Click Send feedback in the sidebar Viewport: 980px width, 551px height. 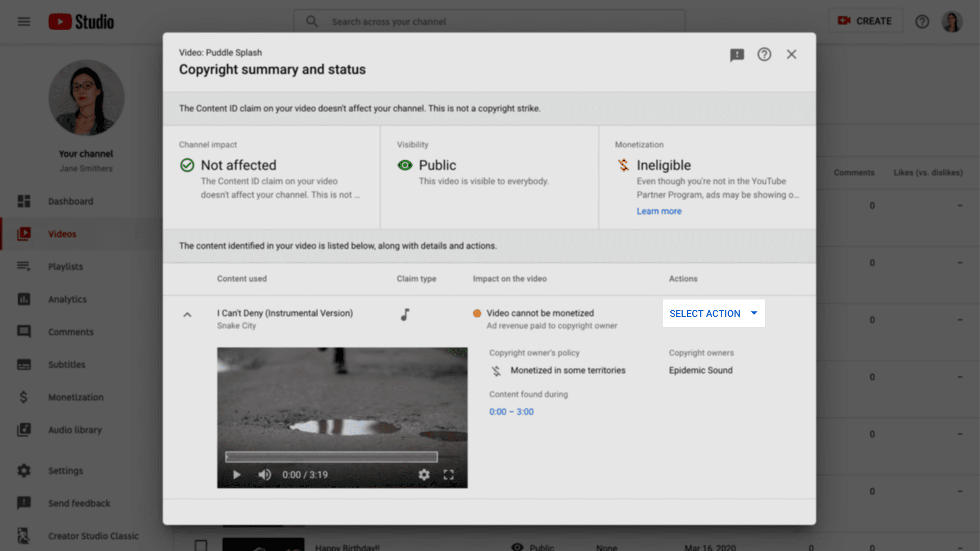pos(82,504)
